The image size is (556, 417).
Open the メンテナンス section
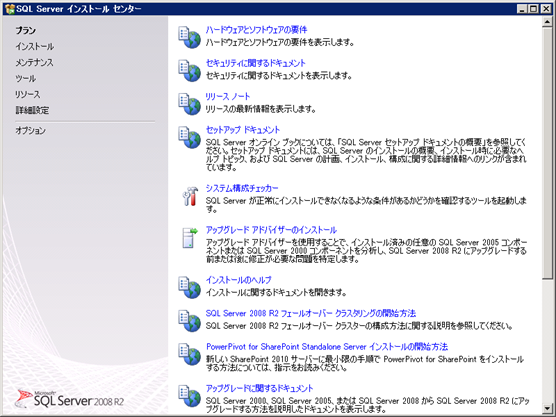click(34, 62)
